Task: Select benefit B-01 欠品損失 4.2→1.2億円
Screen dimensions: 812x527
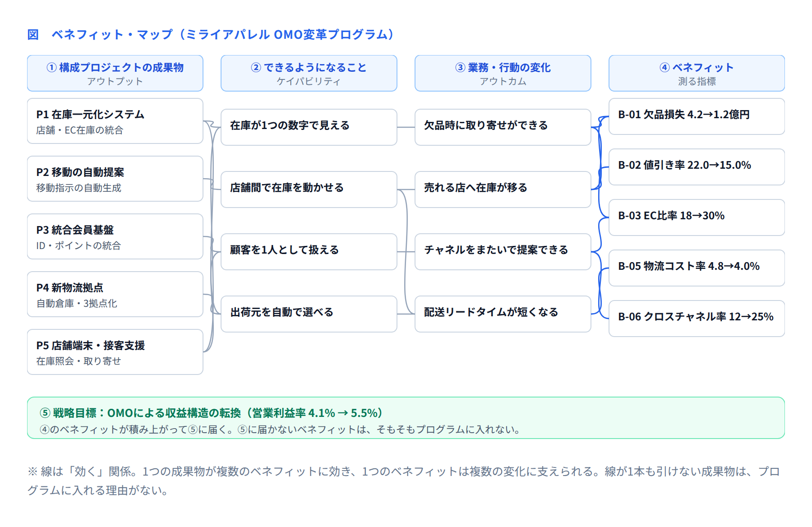Action: (697, 116)
